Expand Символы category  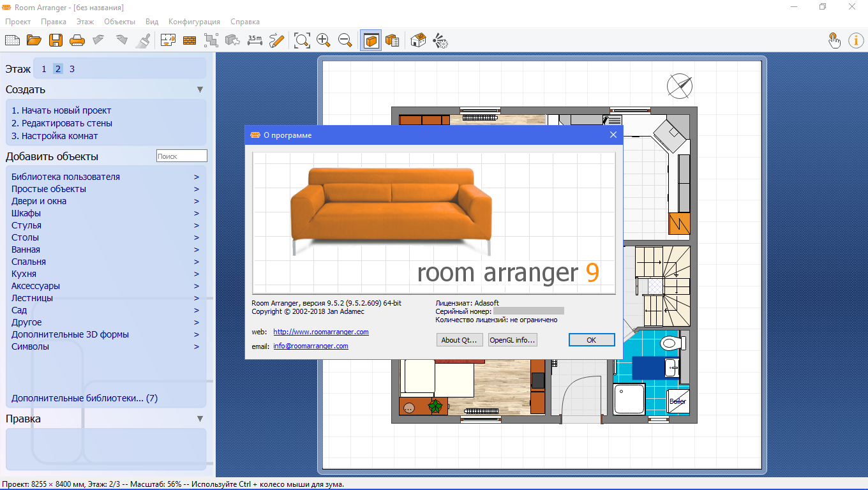coord(105,346)
